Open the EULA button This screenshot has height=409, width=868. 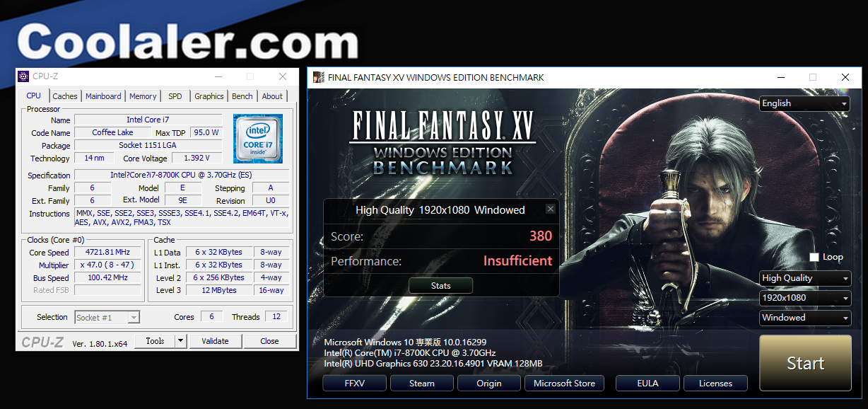(647, 384)
